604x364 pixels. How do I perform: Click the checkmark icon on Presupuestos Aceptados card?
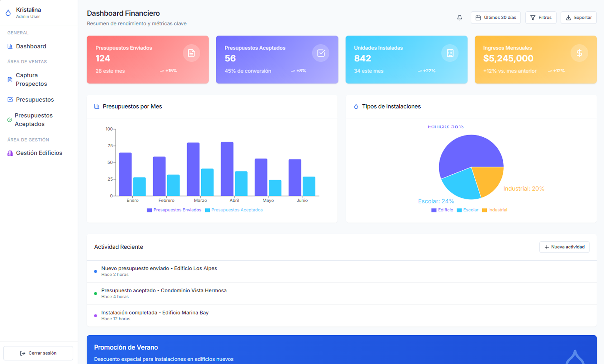[321, 53]
